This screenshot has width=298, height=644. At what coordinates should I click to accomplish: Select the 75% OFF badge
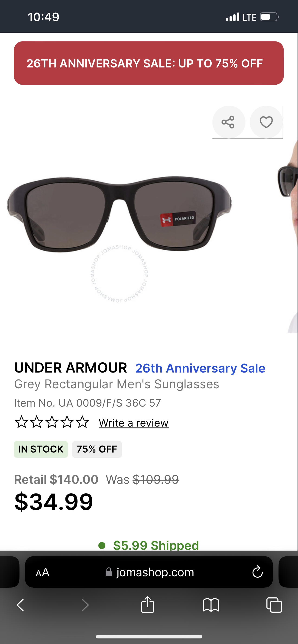(97, 449)
